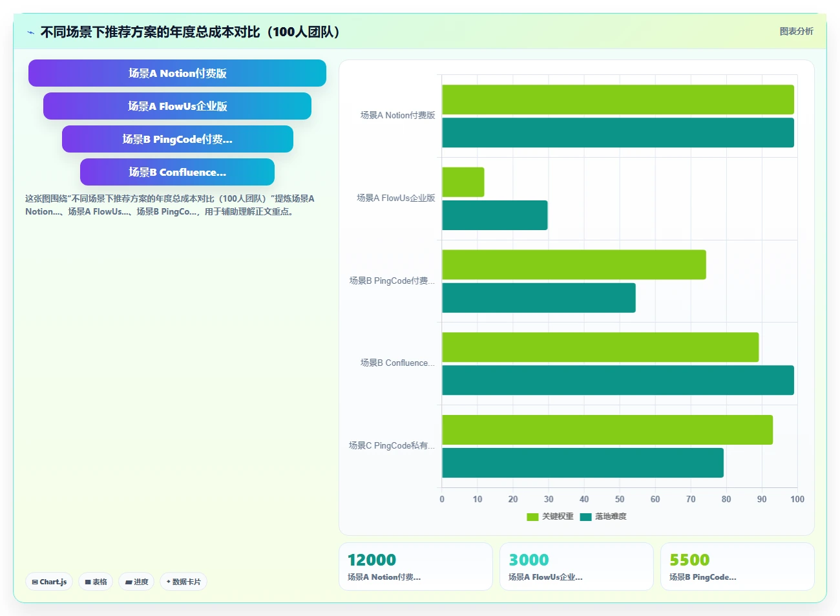Click the x-axis value 100
Image resolution: width=840 pixels, height=616 pixels.
[x=797, y=499]
